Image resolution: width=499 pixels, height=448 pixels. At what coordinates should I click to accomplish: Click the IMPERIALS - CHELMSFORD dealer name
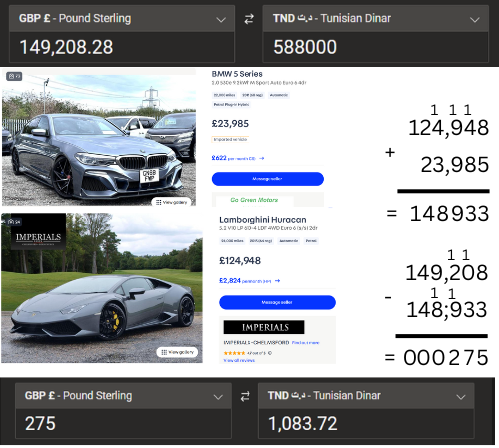pos(256,343)
